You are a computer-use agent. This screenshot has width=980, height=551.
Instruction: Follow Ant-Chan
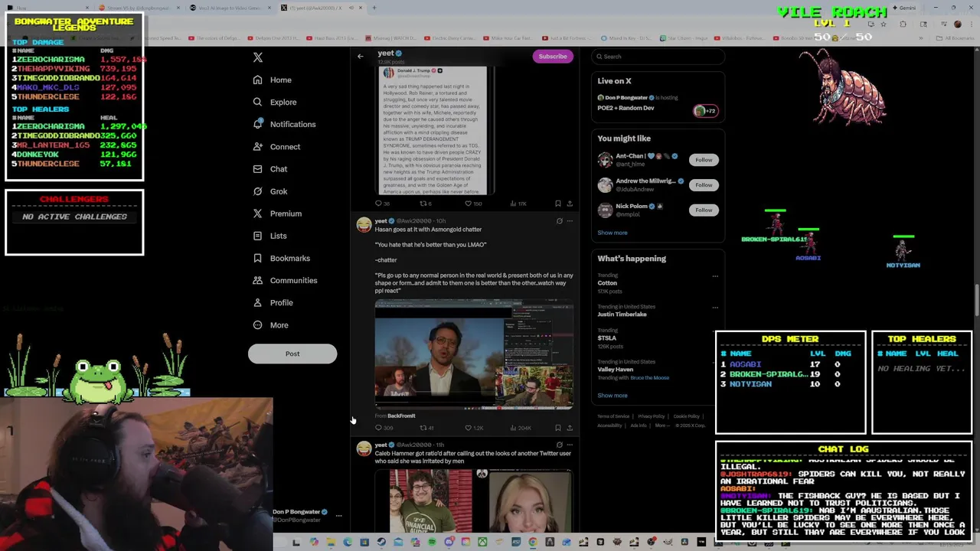(x=704, y=160)
